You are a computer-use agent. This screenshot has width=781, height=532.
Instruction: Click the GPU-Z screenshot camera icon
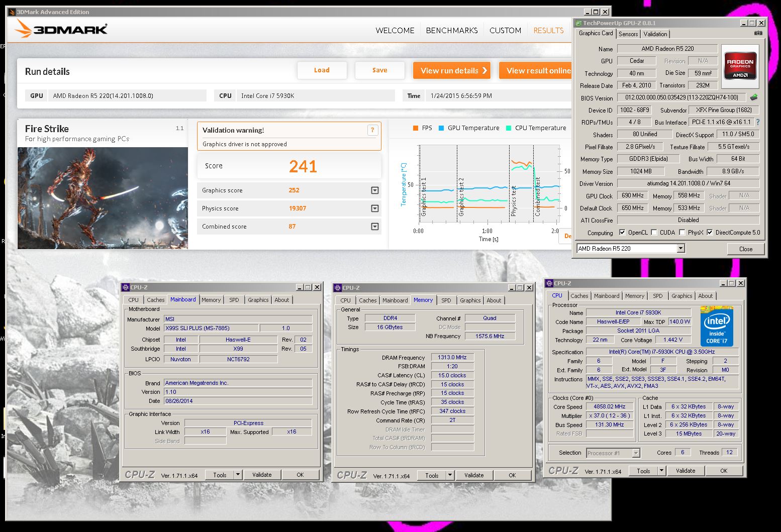(758, 33)
